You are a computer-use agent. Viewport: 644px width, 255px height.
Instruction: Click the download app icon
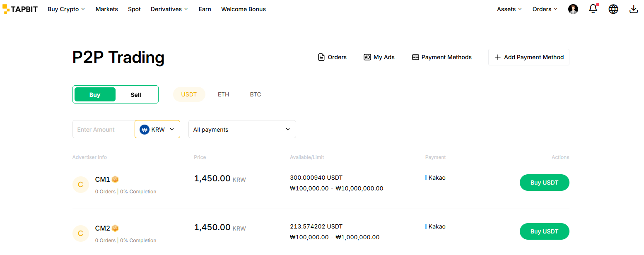click(x=633, y=9)
